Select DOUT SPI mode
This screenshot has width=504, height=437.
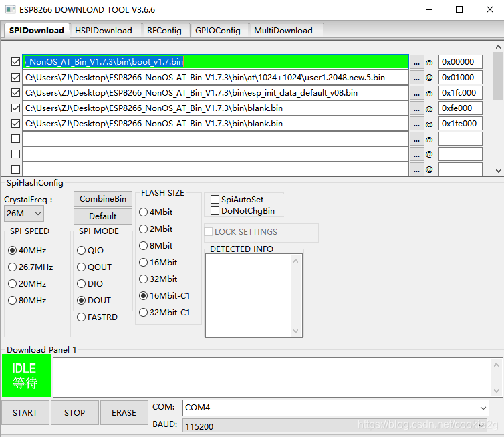[x=94, y=301]
